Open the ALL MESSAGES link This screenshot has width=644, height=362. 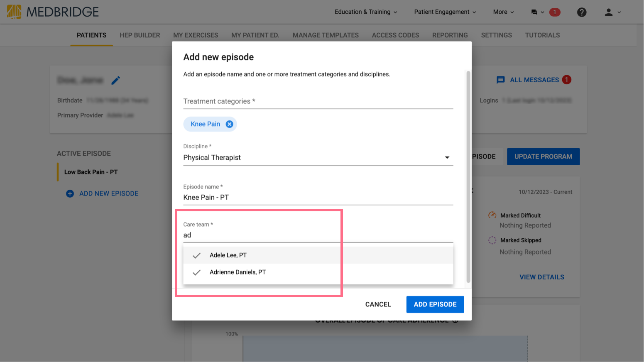coord(534,80)
